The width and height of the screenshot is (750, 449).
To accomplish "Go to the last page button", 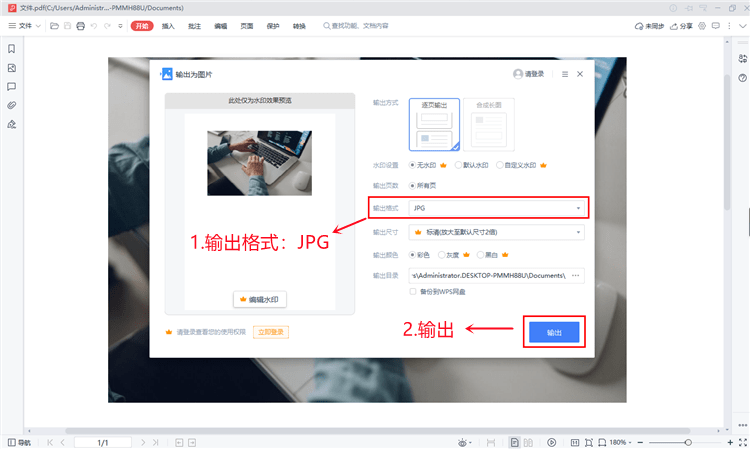I will coord(155,443).
